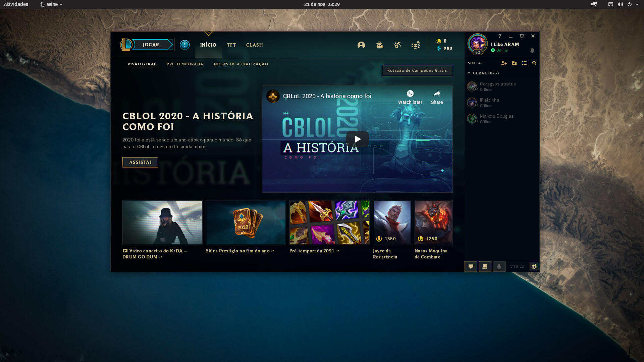The image size is (644, 362).
Task: Click the Share arrow on video
Action: click(437, 98)
